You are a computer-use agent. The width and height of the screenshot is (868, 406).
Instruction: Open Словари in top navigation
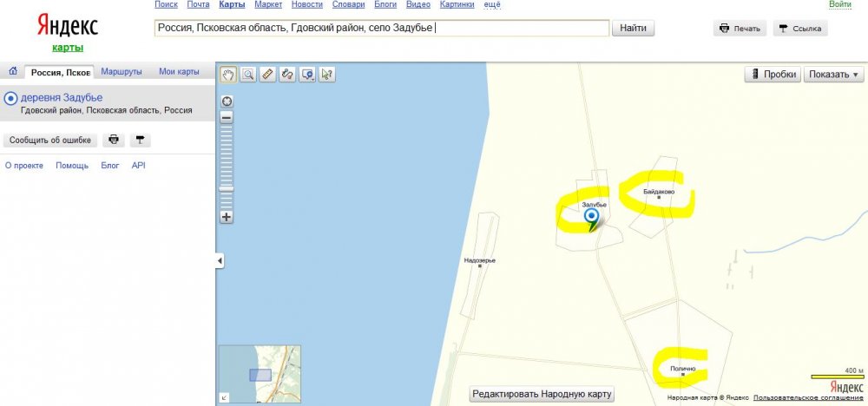tap(348, 4)
